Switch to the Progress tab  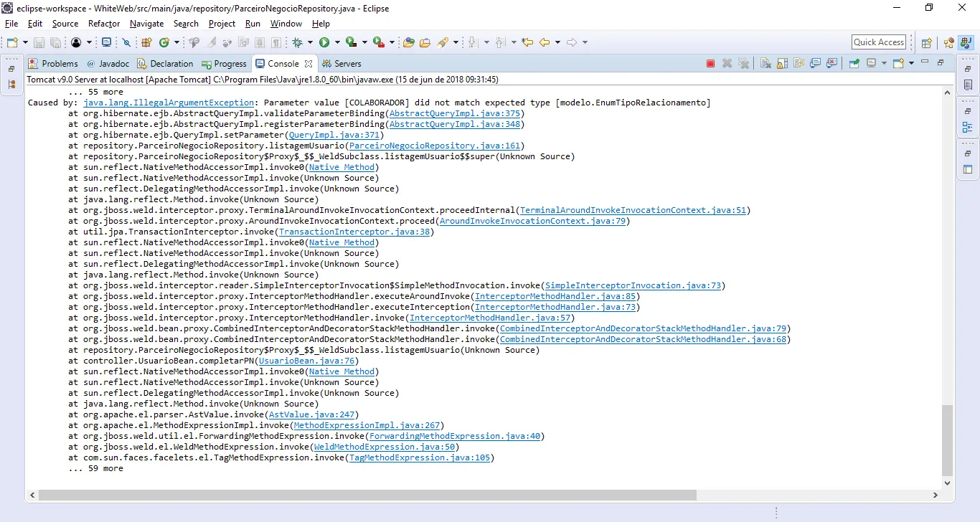coord(225,64)
